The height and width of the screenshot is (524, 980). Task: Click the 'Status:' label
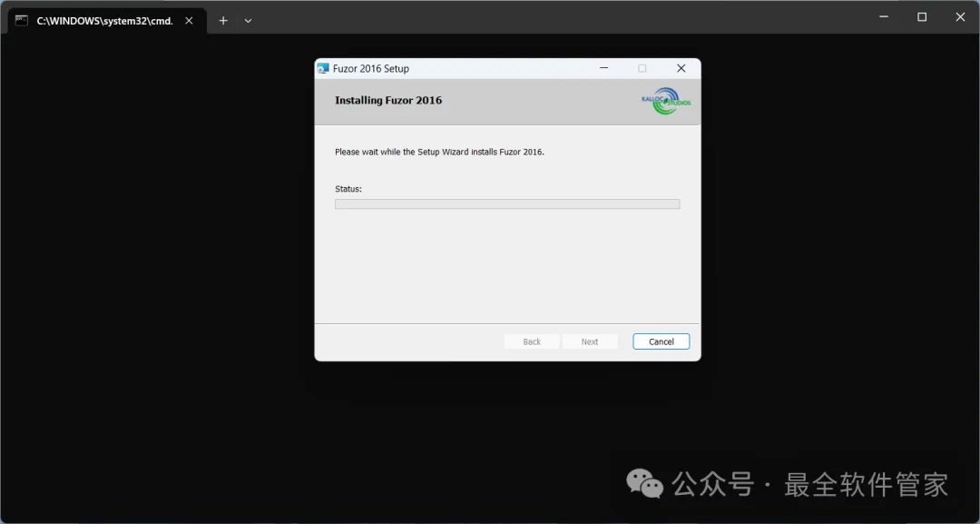pyautogui.click(x=348, y=189)
